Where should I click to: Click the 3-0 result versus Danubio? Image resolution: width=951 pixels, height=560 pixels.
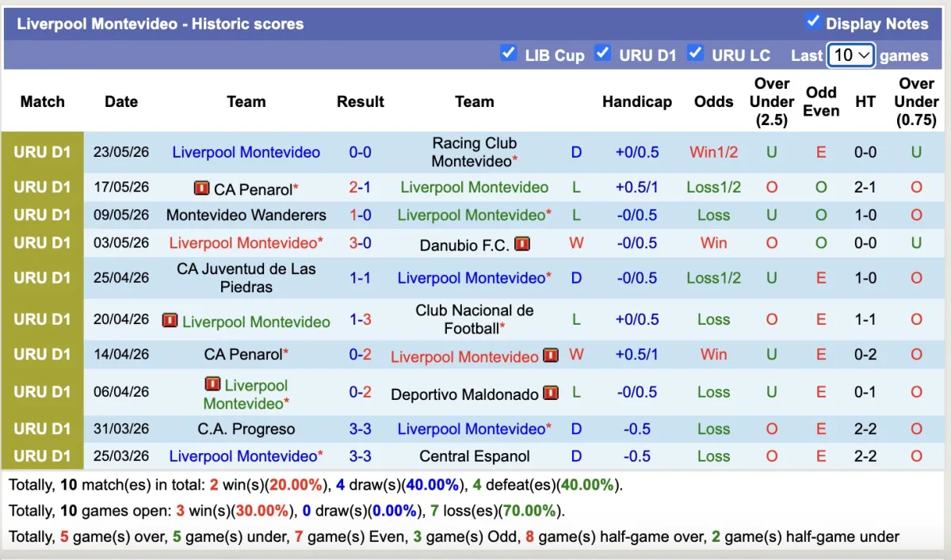(361, 242)
